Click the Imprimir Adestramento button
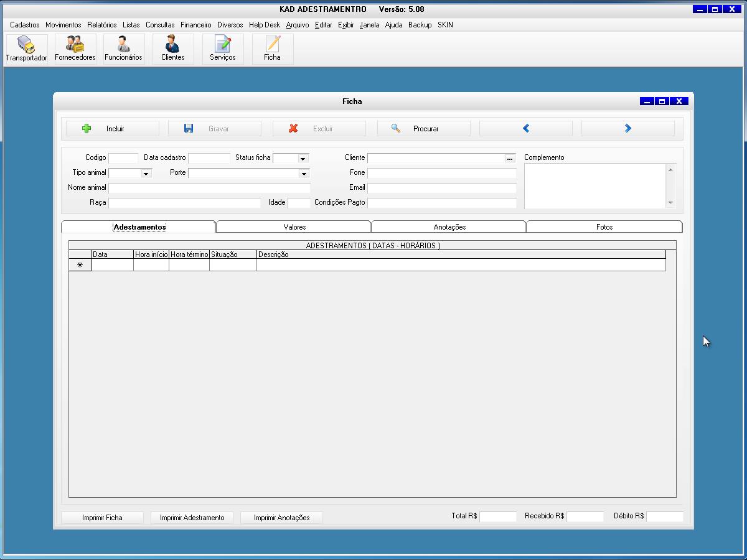The image size is (747, 560). pos(192,518)
